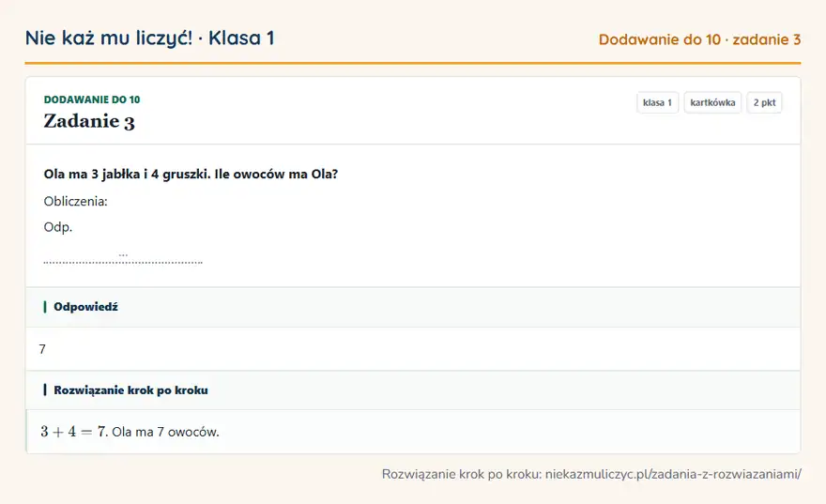Select the 'kartkówka' tag
Screen dimensions: 826x504
712,102
